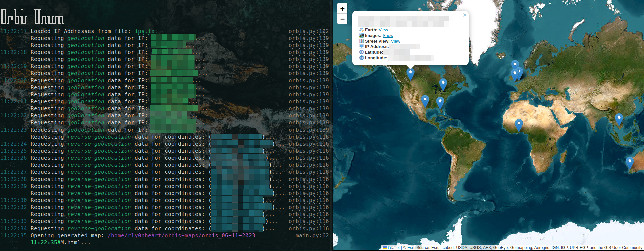
Task: Click the Leaflet attribution link
Action: click(393, 248)
